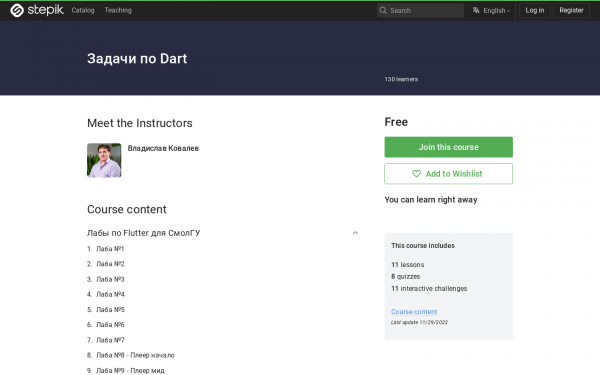Click the You can learn right away text
Screen dimensions: 600x375
tap(431, 200)
